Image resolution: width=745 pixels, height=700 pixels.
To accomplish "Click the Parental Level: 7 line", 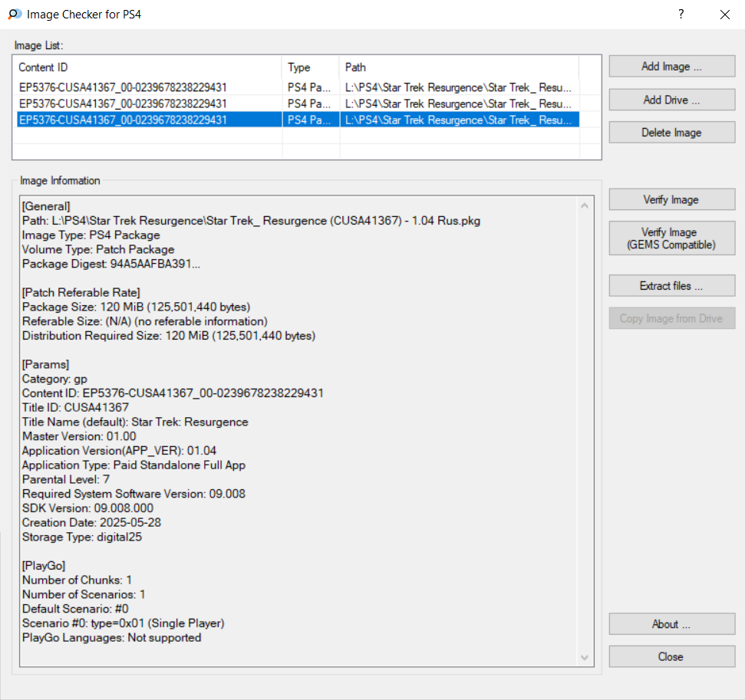I will coord(65,480).
